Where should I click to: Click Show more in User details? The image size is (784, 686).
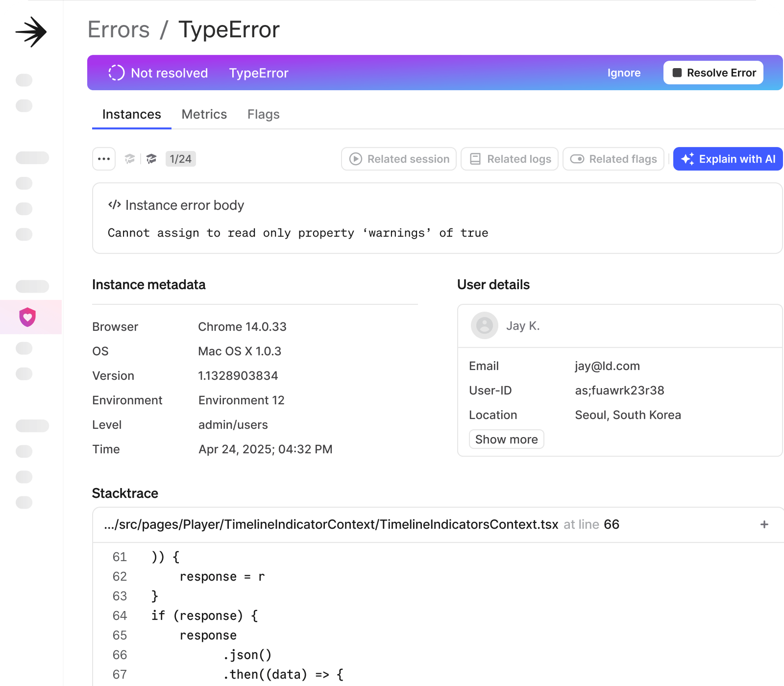tap(506, 439)
